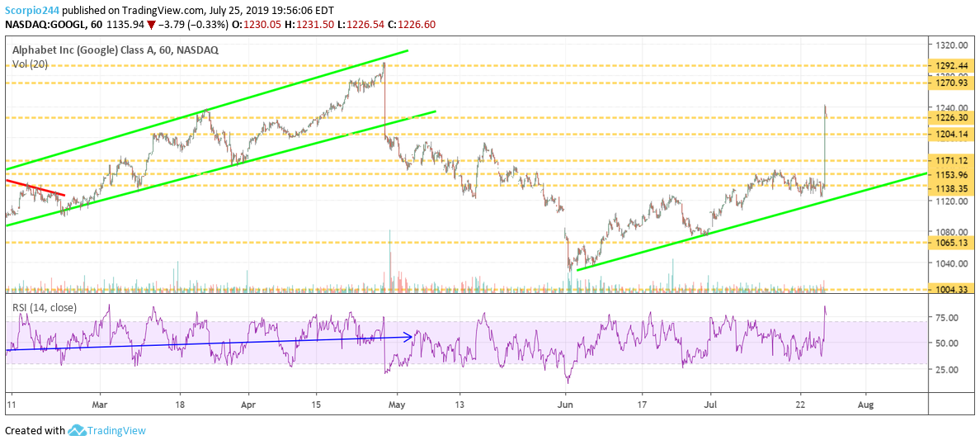Click the RSI 25.00 axis value
This screenshot has width=980, height=445.
945,369
